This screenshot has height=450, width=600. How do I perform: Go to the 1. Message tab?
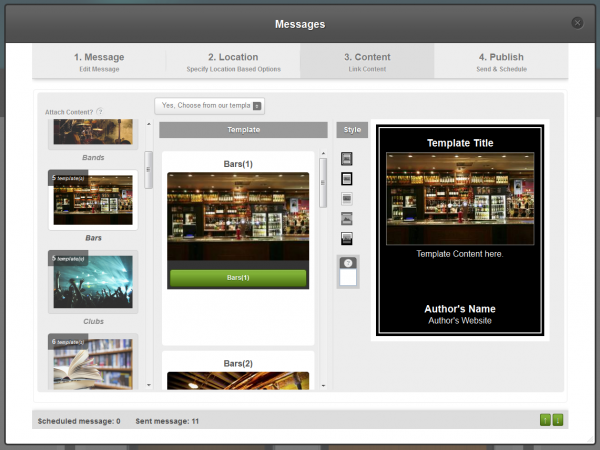[99, 62]
